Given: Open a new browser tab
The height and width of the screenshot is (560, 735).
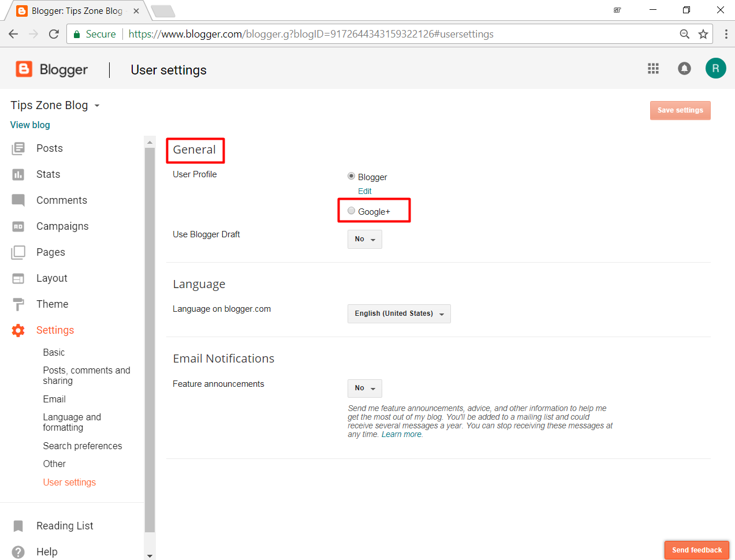Looking at the screenshot, I should click(163, 11).
